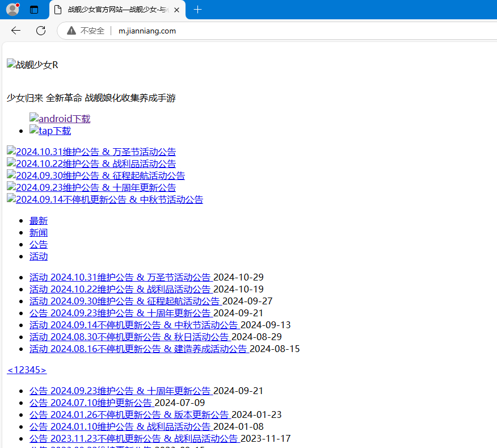Switch to the 活动 category
Screen dimensions: 497x448
(x=39, y=256)
